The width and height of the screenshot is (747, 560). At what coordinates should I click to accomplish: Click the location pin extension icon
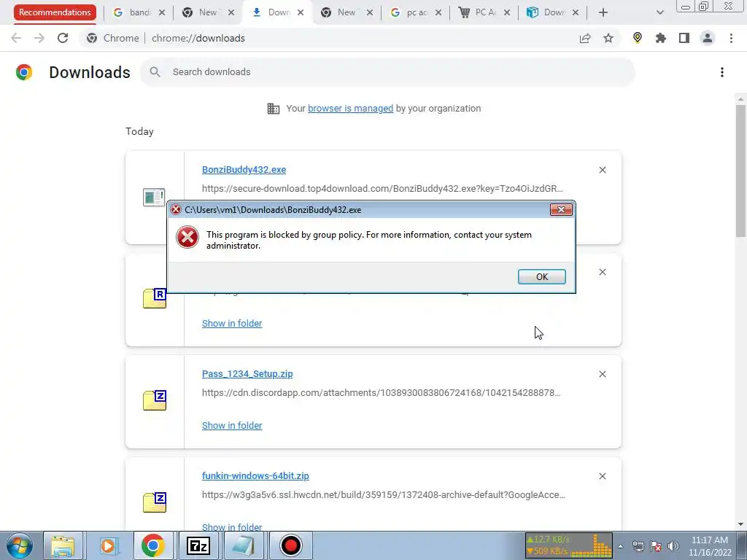click(638, 38)
